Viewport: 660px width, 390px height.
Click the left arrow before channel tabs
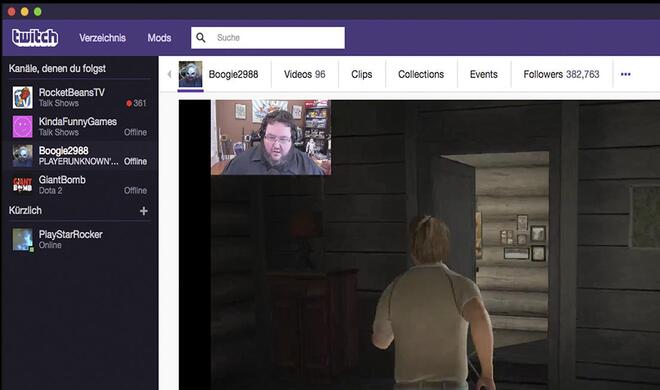169,74
